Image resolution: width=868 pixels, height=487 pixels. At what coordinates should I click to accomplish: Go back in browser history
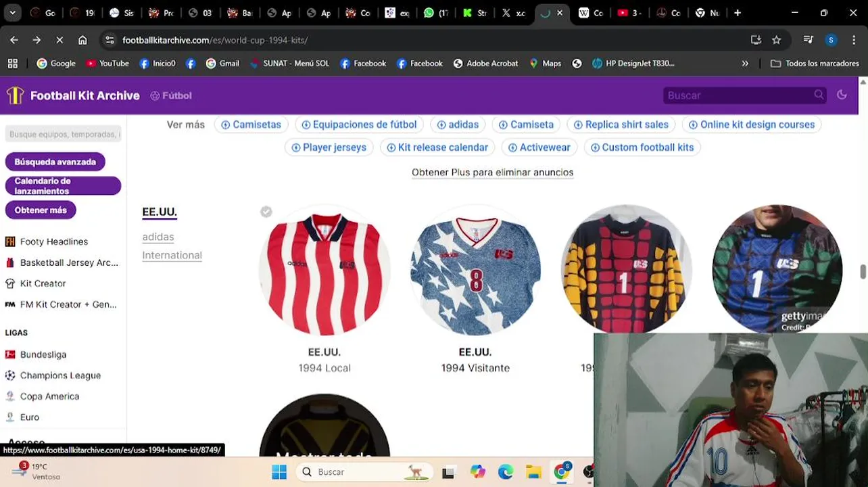14,40
